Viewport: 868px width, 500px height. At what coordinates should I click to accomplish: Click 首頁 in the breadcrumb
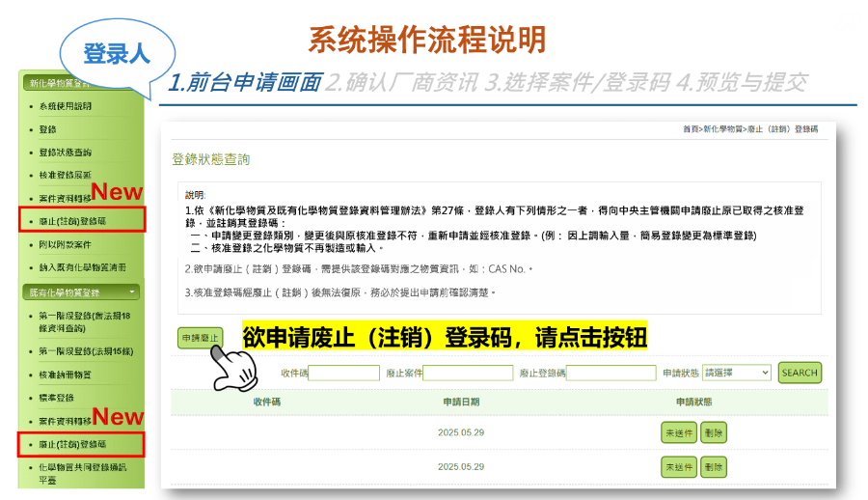coord(691,128)
